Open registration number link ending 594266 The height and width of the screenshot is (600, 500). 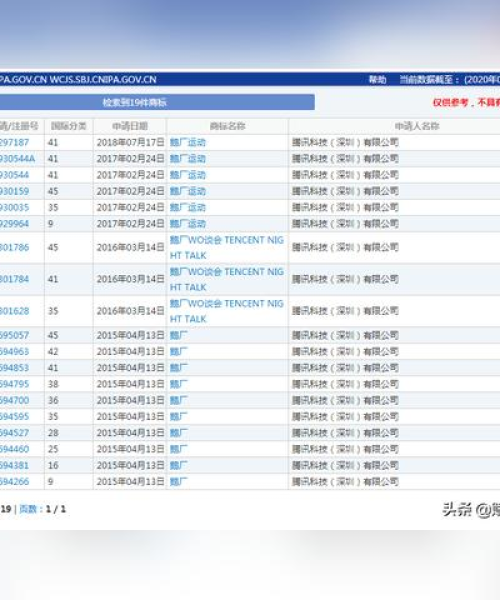point(14,481)
